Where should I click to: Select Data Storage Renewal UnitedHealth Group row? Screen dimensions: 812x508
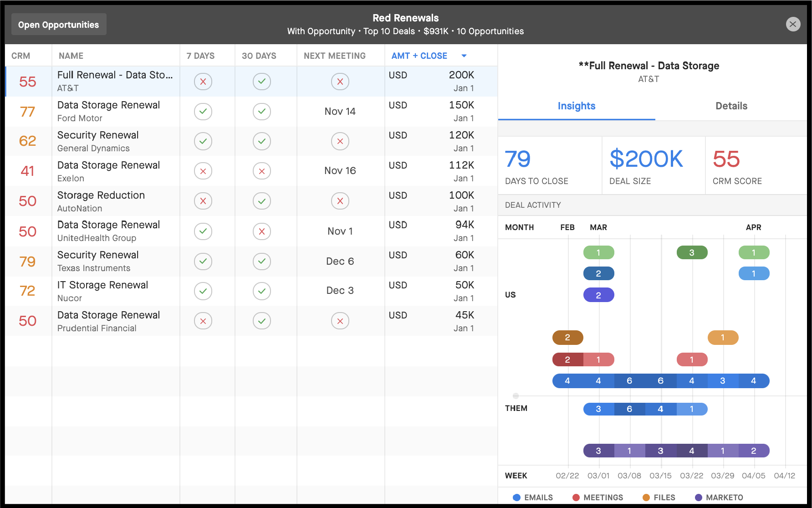pos(251,231)
